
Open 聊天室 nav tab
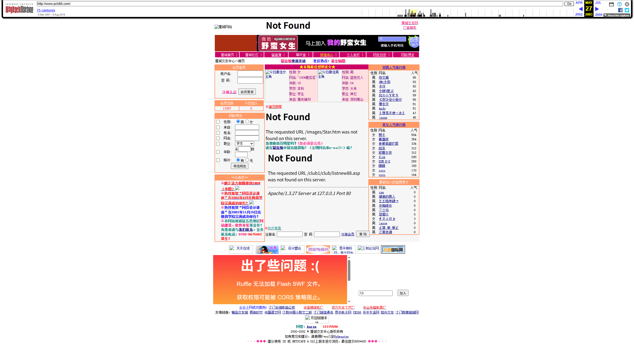(x=301, y=55)
